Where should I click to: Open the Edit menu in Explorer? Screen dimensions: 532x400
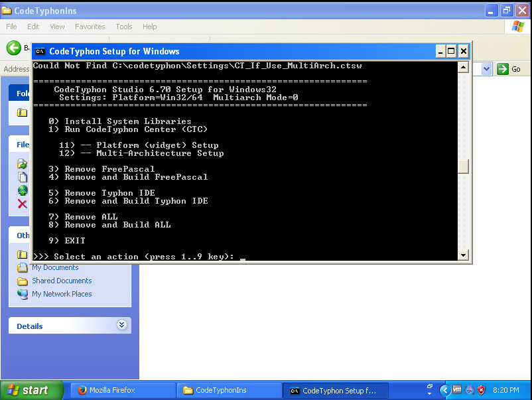coord(33,27)
